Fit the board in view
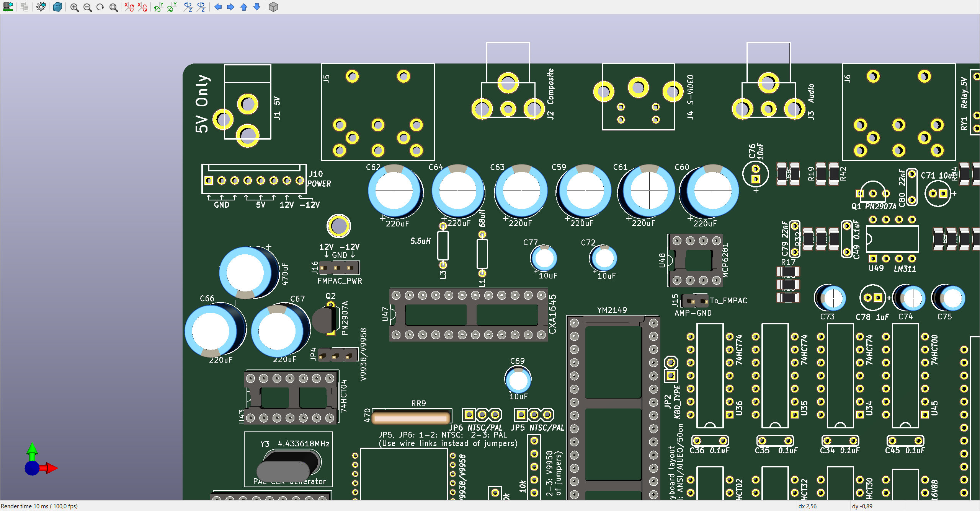This screenshot has height=511, width=980. (x=113, y=7)
